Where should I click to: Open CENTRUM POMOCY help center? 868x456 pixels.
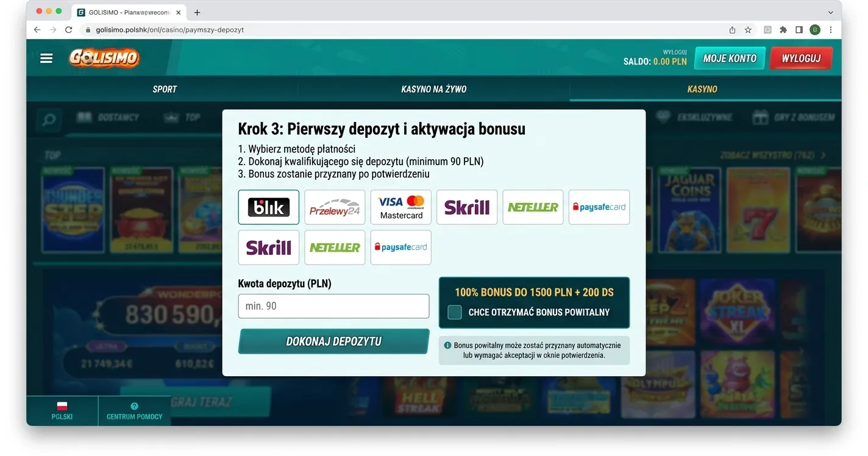[135, 411]
